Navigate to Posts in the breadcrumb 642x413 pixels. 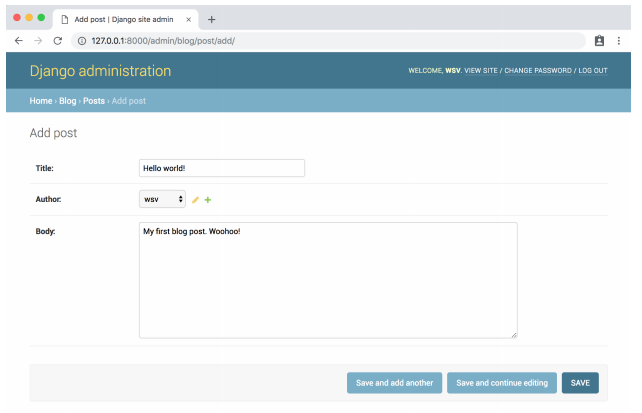[94, 101]
